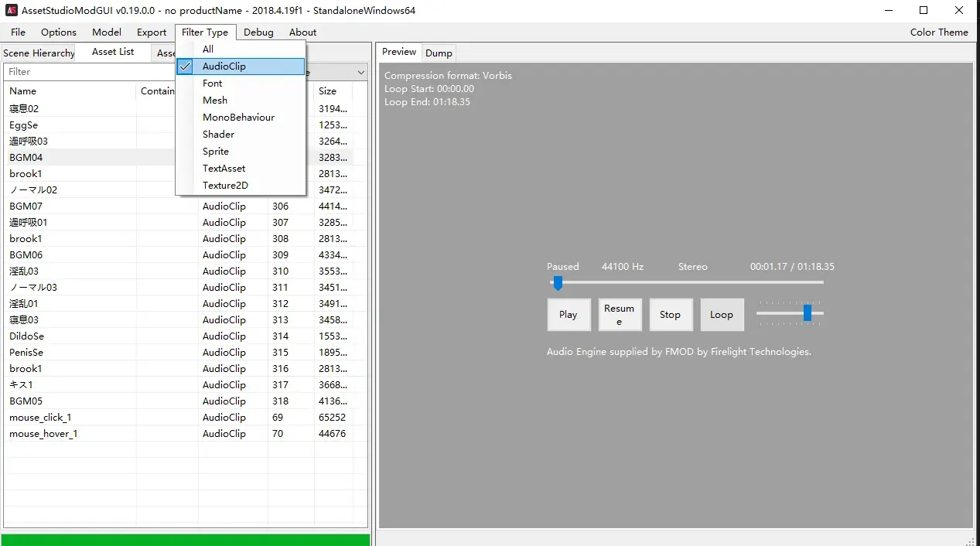Click the audio progress slider handle

557,284
